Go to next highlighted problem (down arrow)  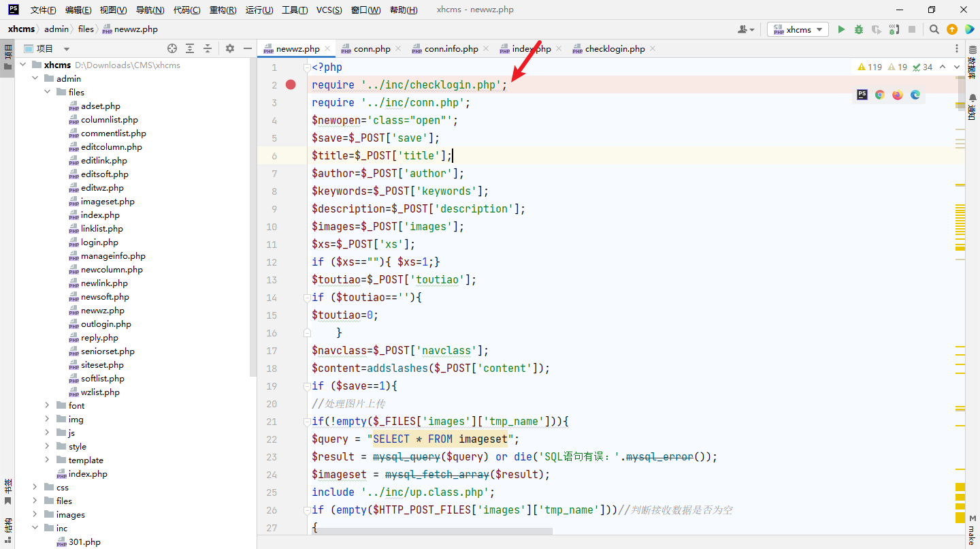coord(957,67)
